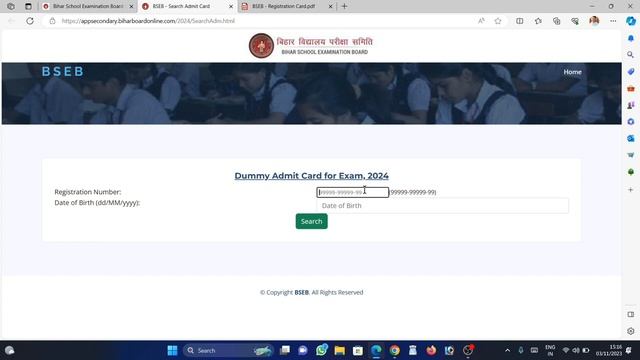Screen dimensions: 640x360
Task: Add this page to favorites star
Action: tap(498, 21)
